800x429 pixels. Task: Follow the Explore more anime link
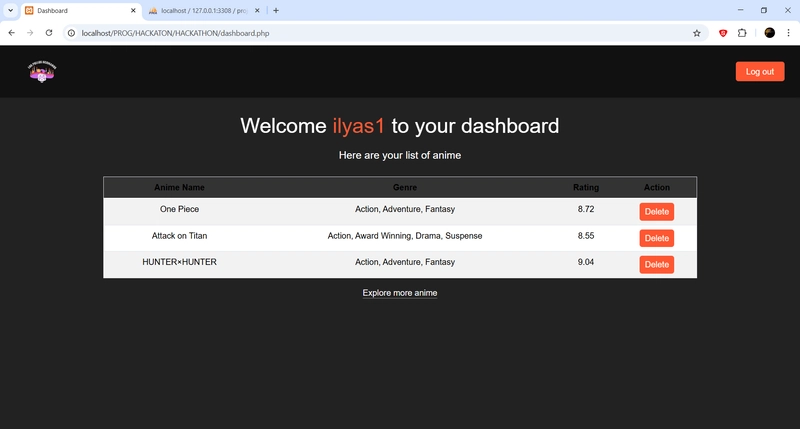coord(399,293)
